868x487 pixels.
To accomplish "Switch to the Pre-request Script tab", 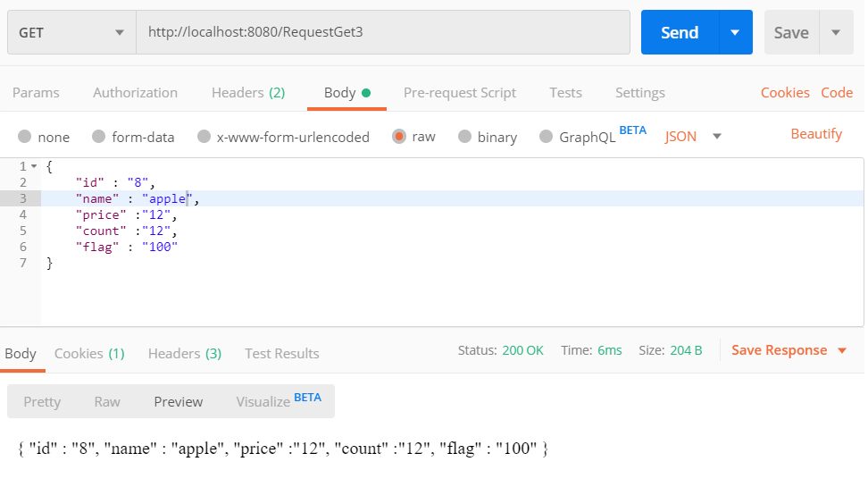I will 460,92.
